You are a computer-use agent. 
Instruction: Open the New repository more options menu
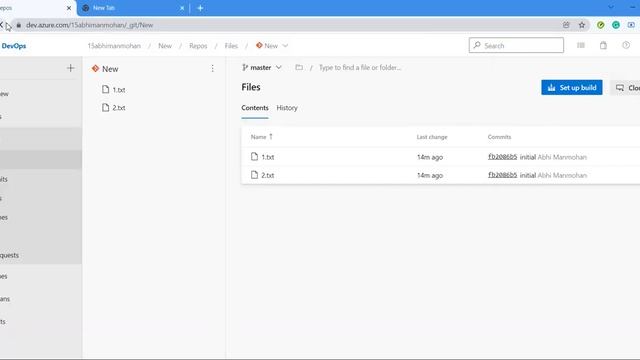[212, 69]
